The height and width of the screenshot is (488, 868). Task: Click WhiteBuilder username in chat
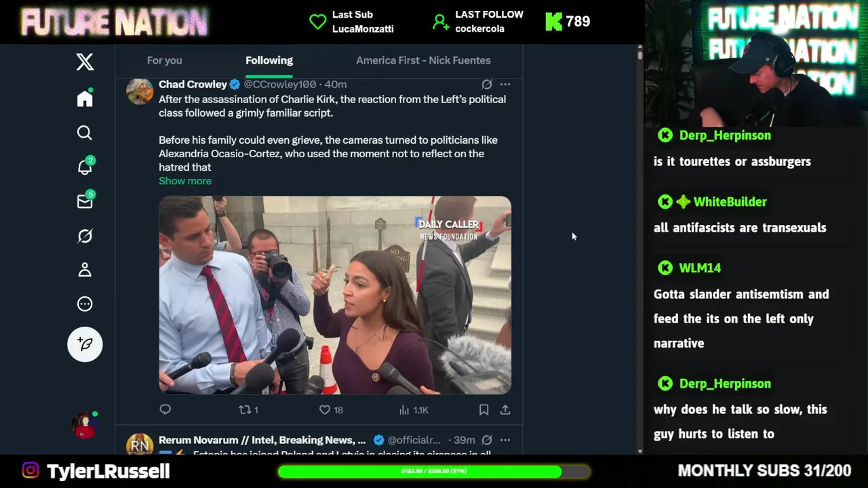coord(730,202)
